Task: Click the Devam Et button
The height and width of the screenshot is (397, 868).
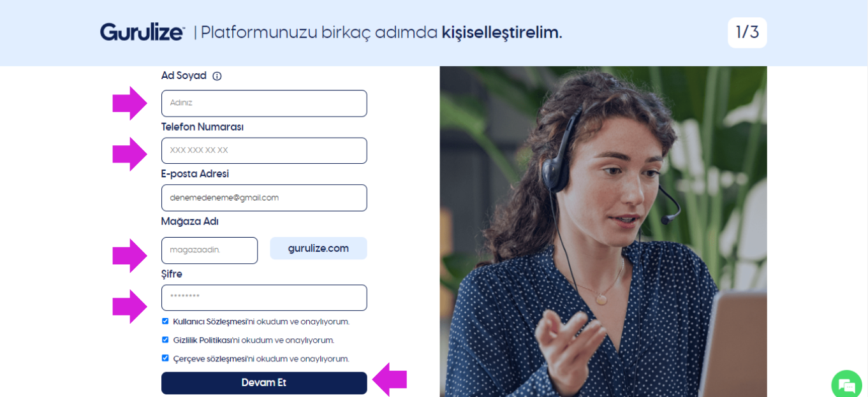Action: pyautogui.click(x=264, y=383)
